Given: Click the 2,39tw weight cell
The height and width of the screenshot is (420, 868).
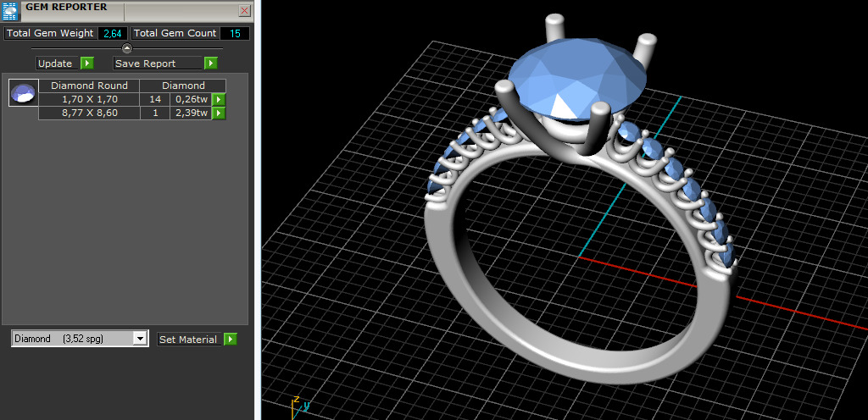Looking at the screenshot, I should click(191, 113).
